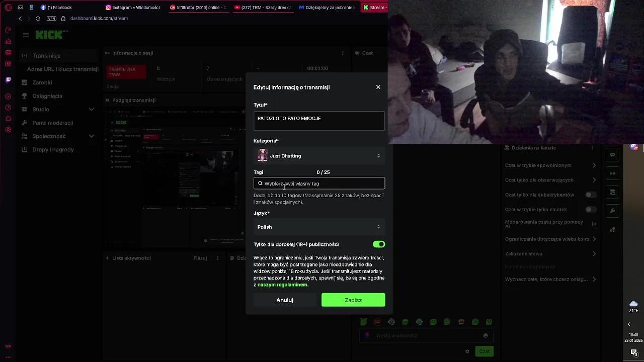Switch to Instagram Wiadomości tab

coord(133,8)
